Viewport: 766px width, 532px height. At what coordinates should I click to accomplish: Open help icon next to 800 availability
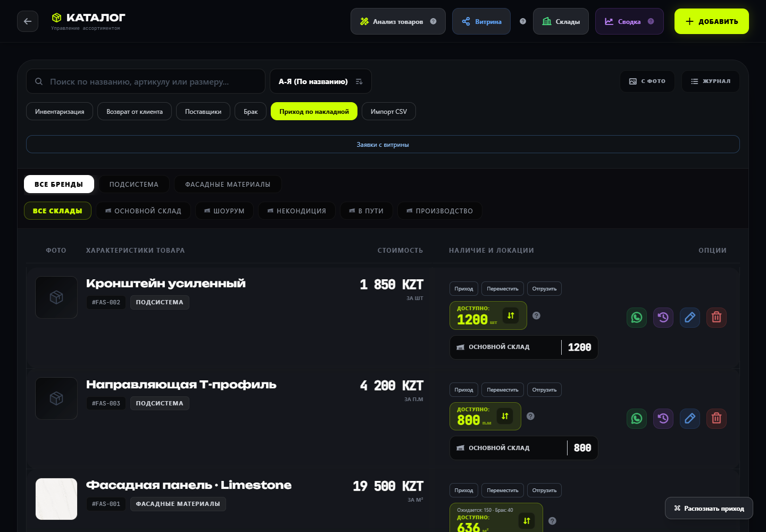530,416
